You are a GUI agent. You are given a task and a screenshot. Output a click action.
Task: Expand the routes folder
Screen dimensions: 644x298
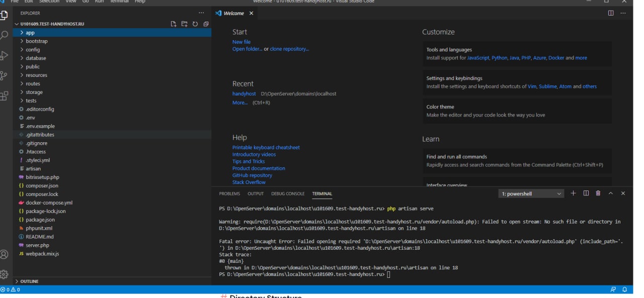[x=112, y=84]
